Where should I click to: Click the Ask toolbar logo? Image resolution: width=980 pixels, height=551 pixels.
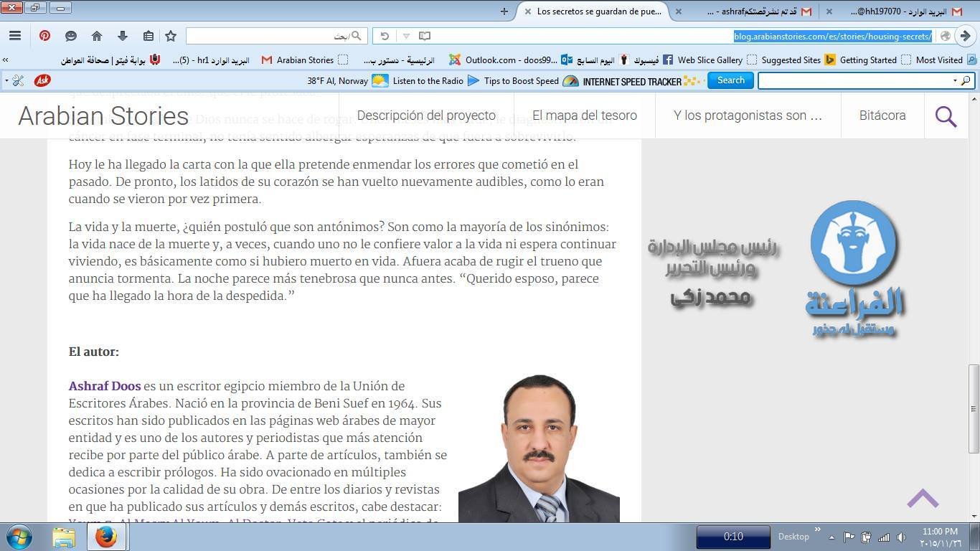[x=42, y=81]
